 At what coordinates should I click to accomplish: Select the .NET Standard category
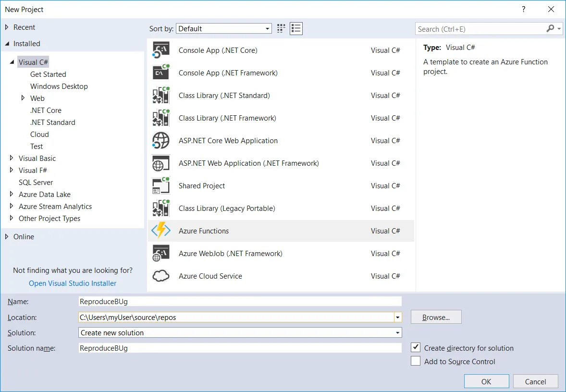[x=53, y=122]
